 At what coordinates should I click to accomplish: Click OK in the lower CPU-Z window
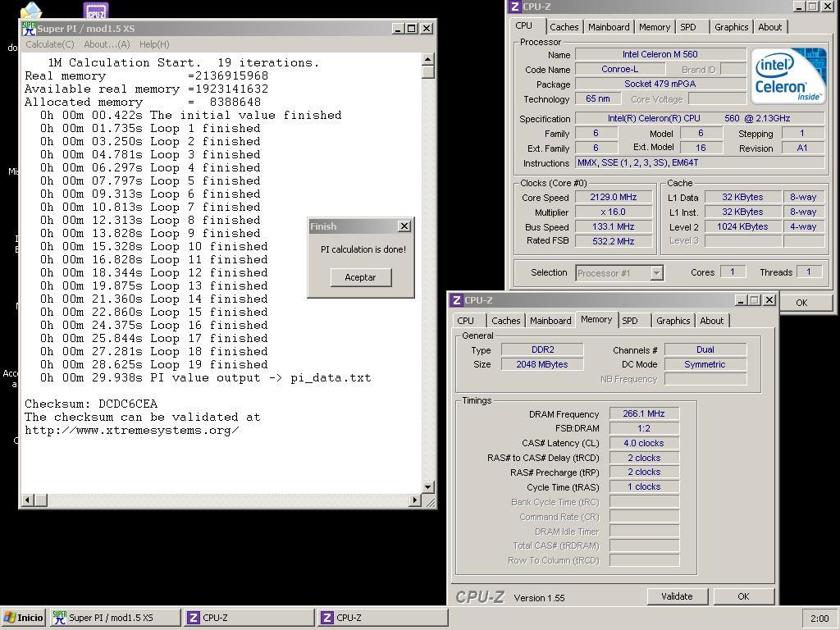click(743, 596)
